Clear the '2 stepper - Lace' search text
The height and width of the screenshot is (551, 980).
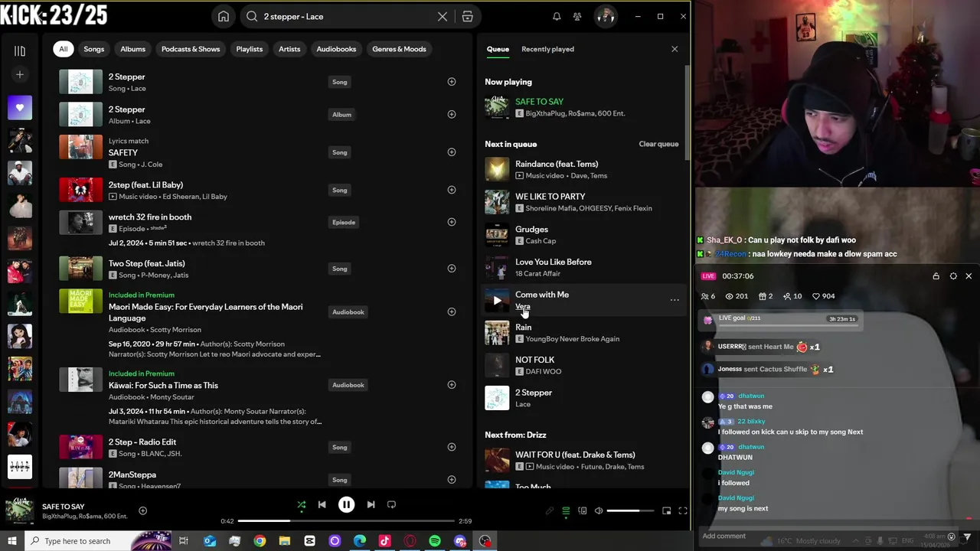pos(443,16)
